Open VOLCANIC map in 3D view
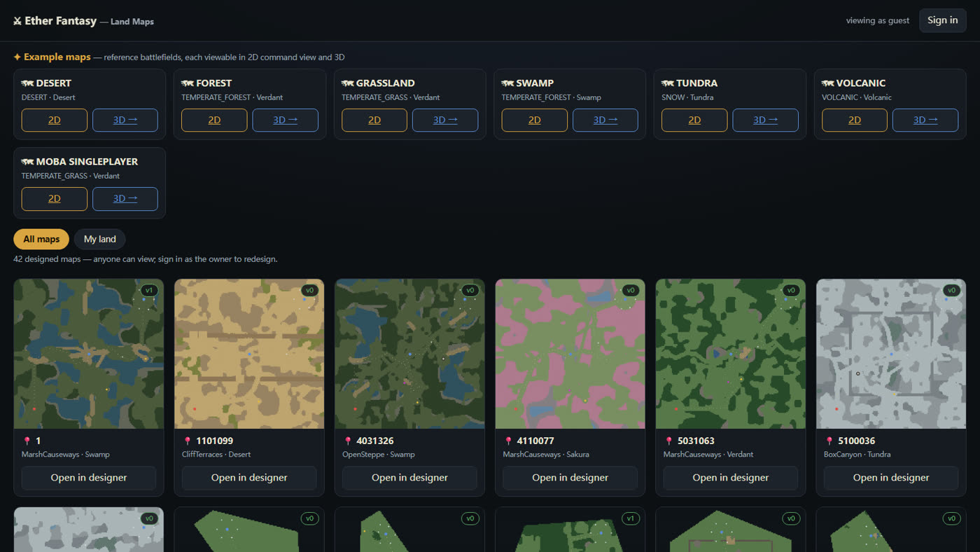Screen dimensions: 980x552 coord(925,120)
